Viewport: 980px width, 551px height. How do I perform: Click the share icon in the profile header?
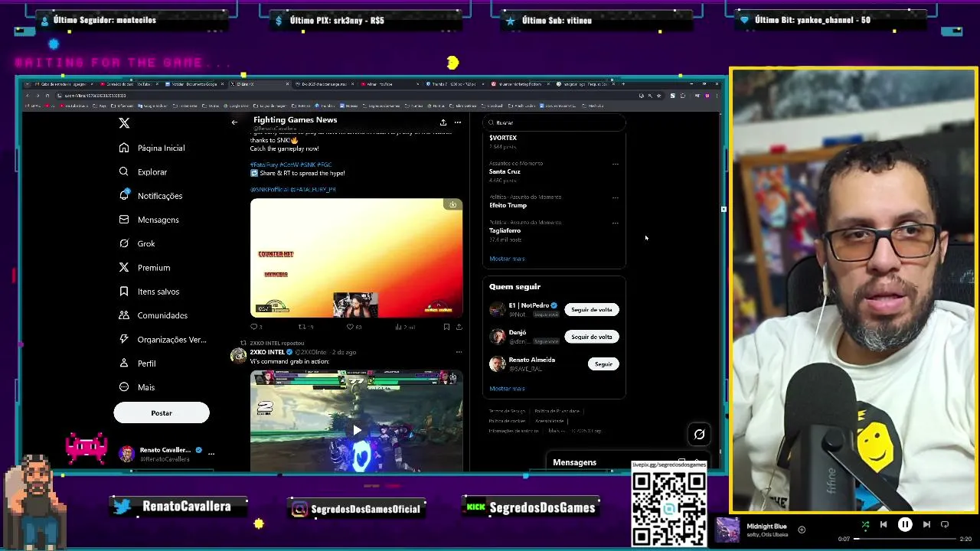[x=443, y=122]
